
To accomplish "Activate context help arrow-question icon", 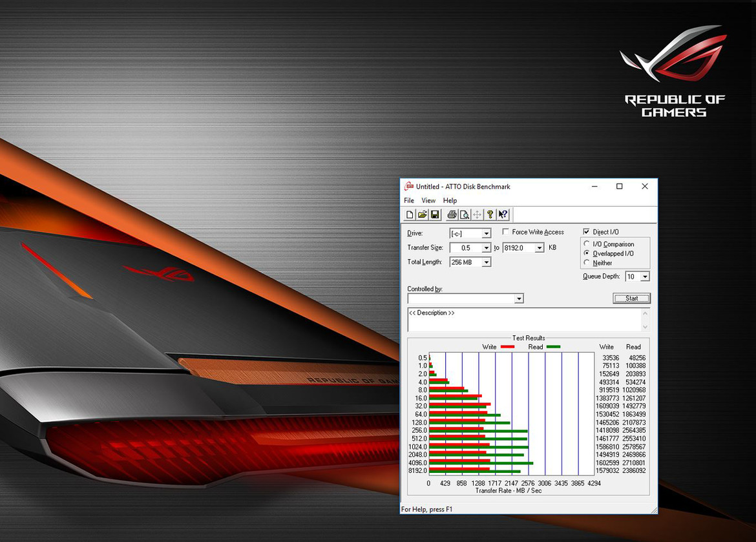I will click(503, 214).
